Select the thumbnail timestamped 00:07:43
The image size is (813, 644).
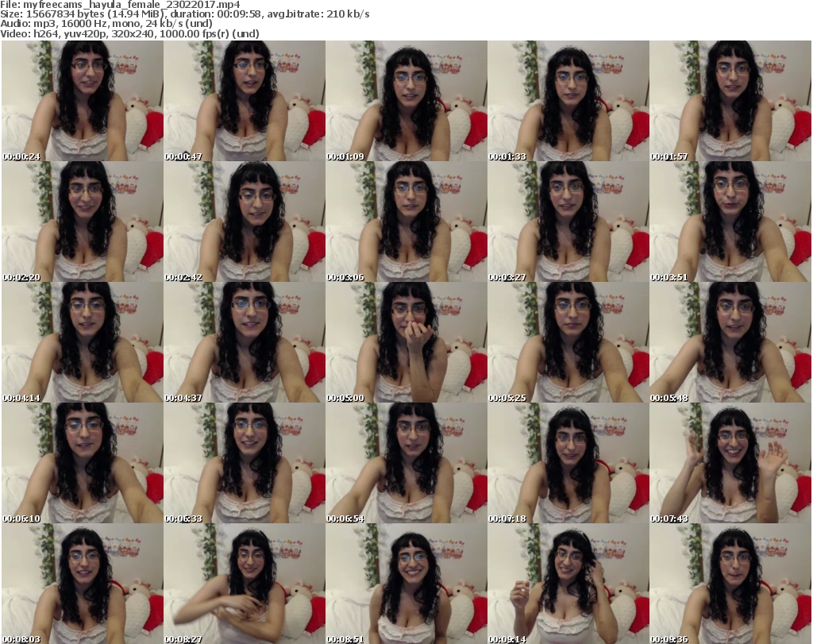coord(730,464)
